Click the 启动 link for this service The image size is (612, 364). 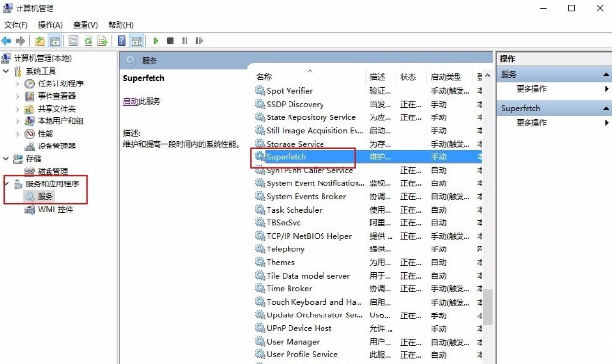(x=131, y=102)
